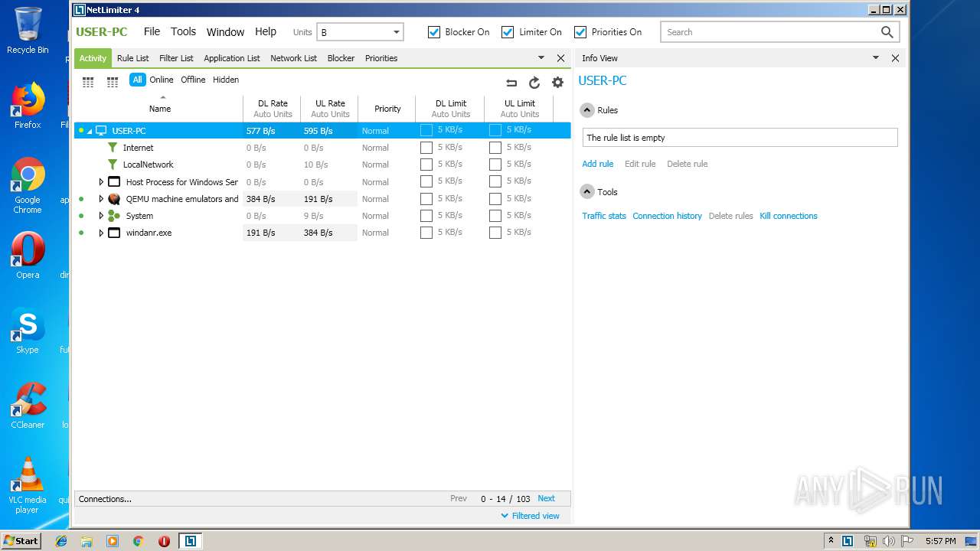Click the refresh icon in Activity toolbar
This screenshot has width=980, height=551.
click(534, 83)
